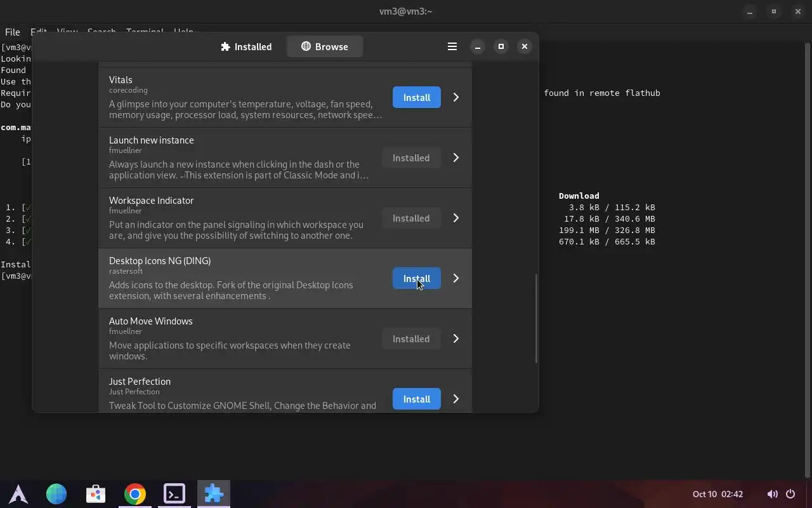The image size is (812, 508).
Task: Expand details for Vitals extension
Action: (x=455, y=97)
